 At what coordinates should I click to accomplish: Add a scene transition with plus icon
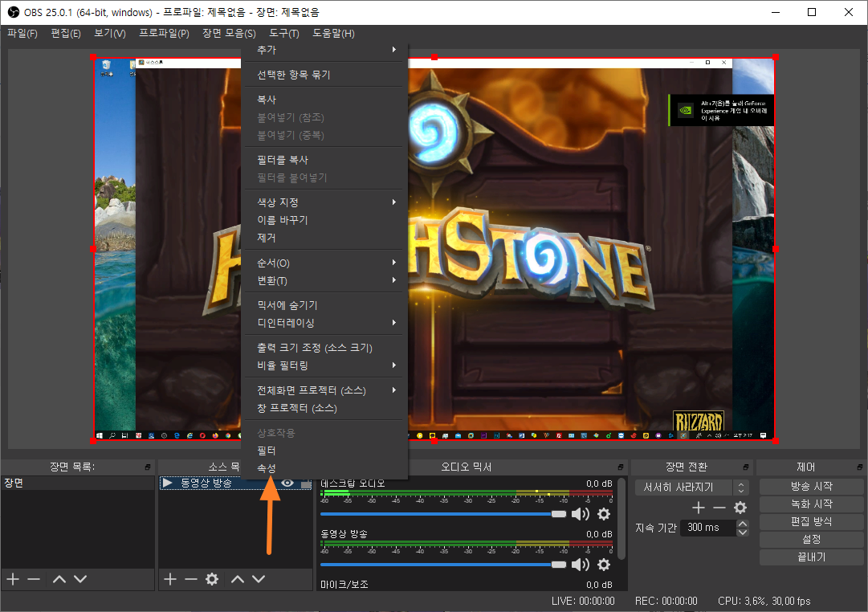(698, 508)
